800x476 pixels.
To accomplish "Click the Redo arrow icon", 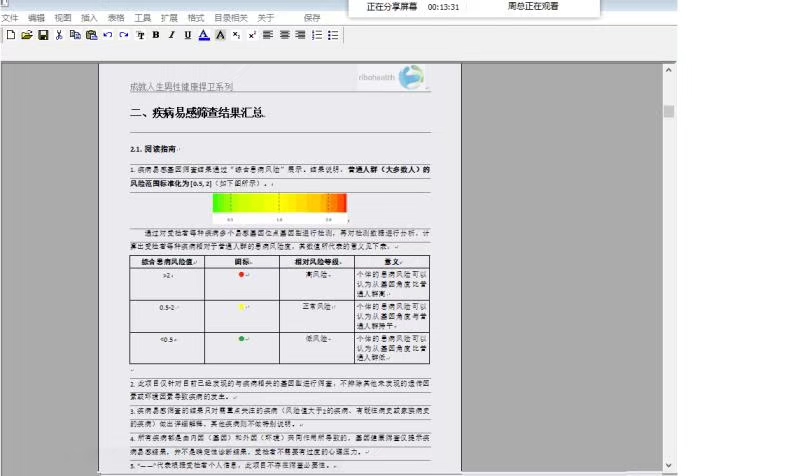I will [x=124, y=35].
